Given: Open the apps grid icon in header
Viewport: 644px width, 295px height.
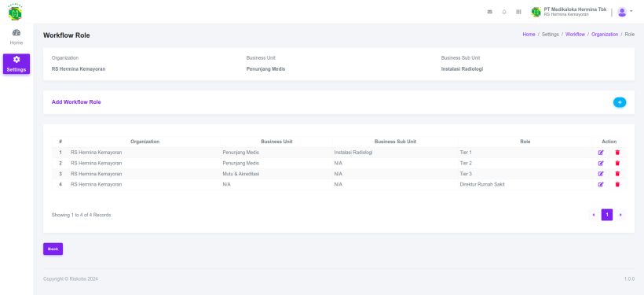Looking at the screenshot, I should (518, 12).
